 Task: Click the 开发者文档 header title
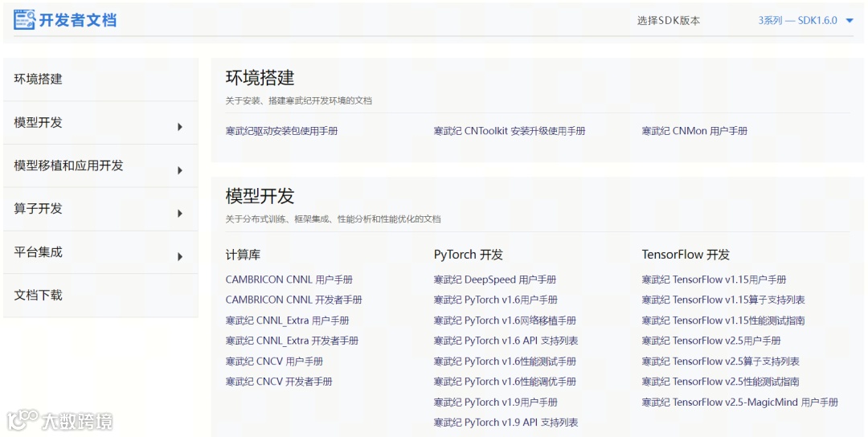(77, 20)
